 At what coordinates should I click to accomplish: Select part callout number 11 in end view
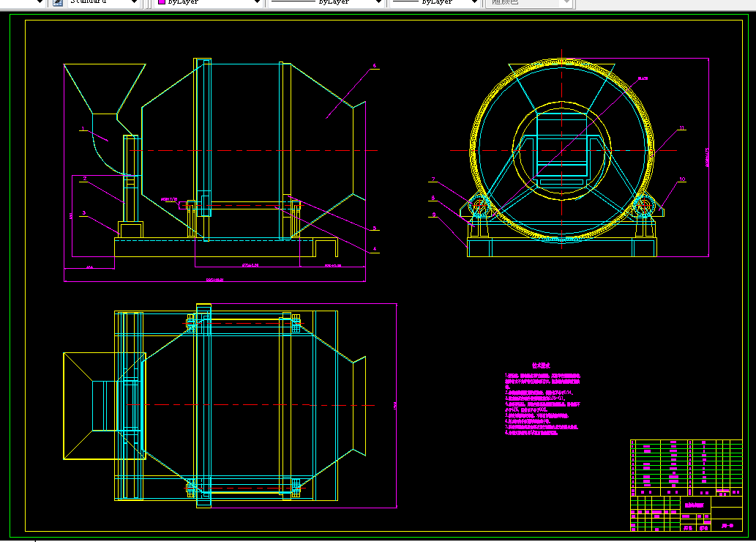(682, 128)
